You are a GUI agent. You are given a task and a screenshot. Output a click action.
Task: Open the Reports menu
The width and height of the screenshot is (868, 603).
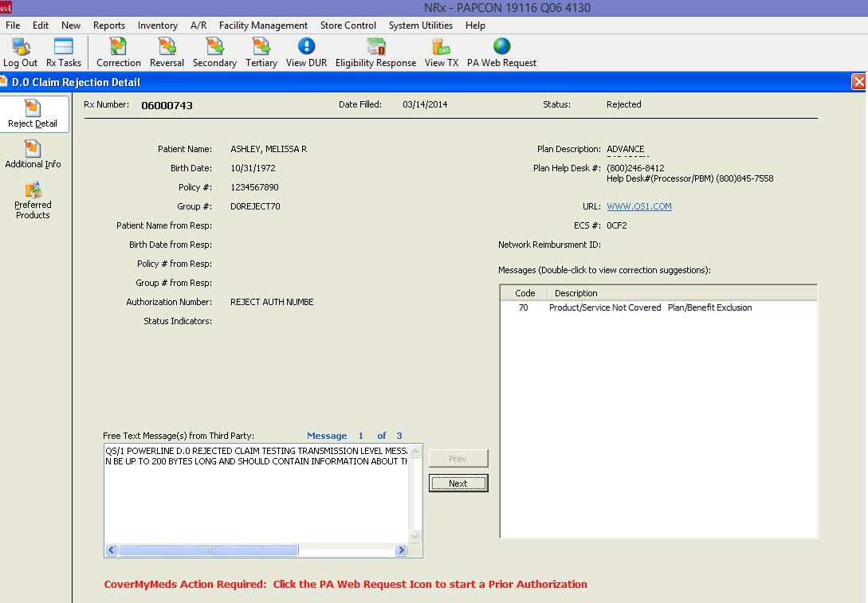[109, 25]
